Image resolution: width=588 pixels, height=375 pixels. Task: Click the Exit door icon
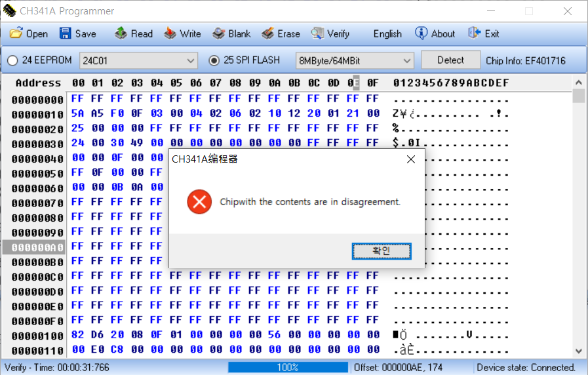475,33
